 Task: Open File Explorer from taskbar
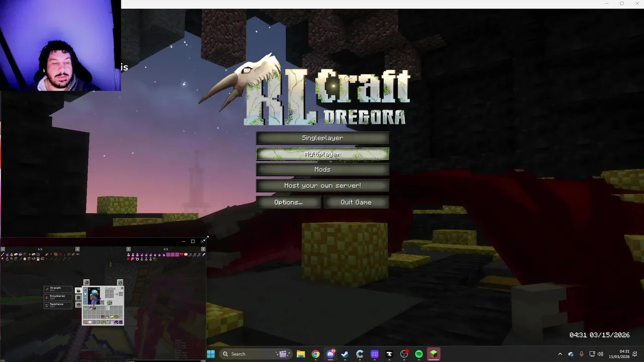(300, 354)
